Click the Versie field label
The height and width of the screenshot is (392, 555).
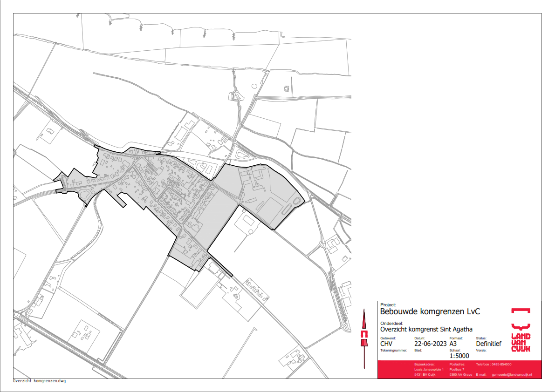(x=481, y=350)
